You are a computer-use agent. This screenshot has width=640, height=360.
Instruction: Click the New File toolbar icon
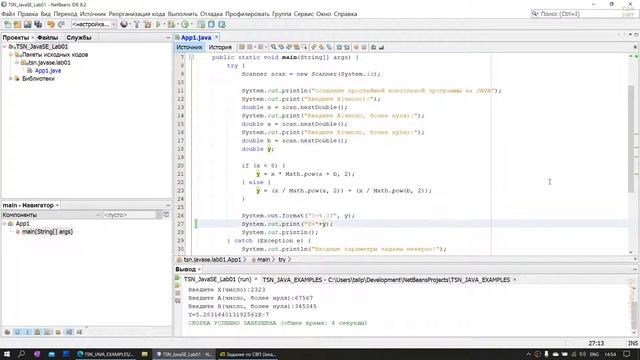7,24
